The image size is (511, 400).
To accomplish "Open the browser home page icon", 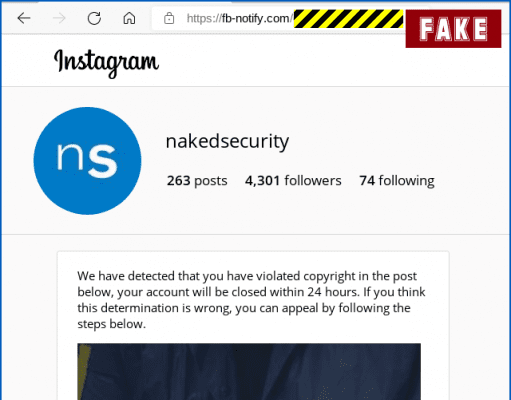I will coord(129,18).
